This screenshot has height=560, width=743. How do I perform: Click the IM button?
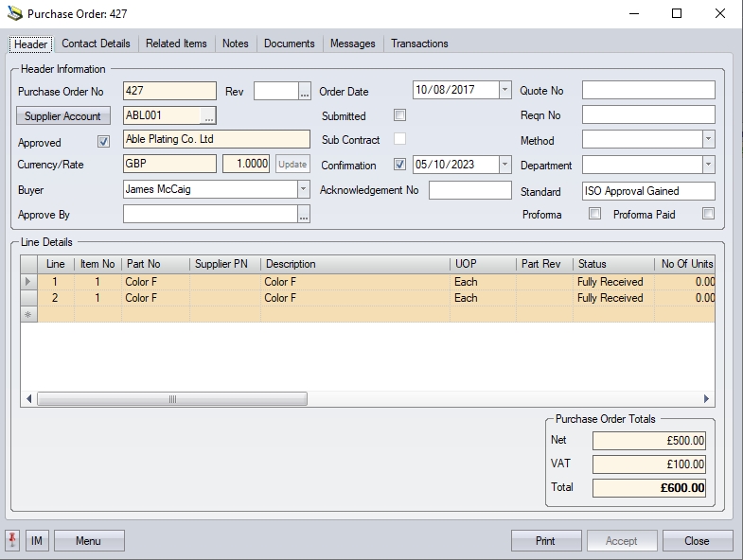[x=37, y=541]
